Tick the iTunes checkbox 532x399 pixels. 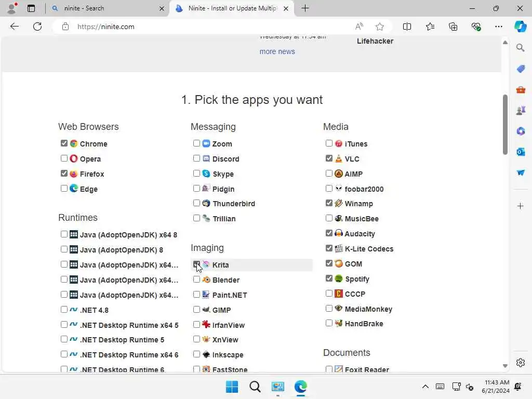[329, 143]
